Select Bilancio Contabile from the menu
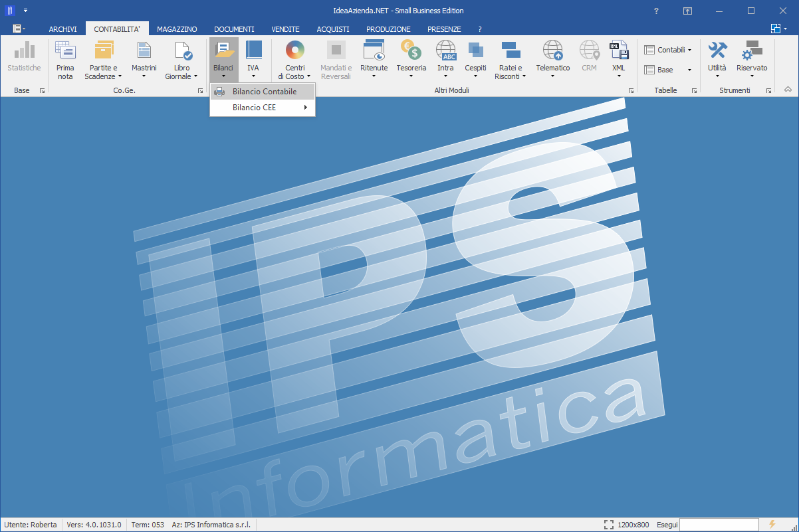799x532 pixels. (263, 92)
